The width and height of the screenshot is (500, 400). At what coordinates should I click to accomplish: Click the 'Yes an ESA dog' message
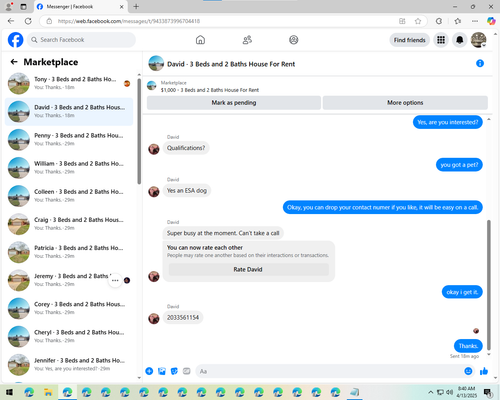click(x=187, y=191)
